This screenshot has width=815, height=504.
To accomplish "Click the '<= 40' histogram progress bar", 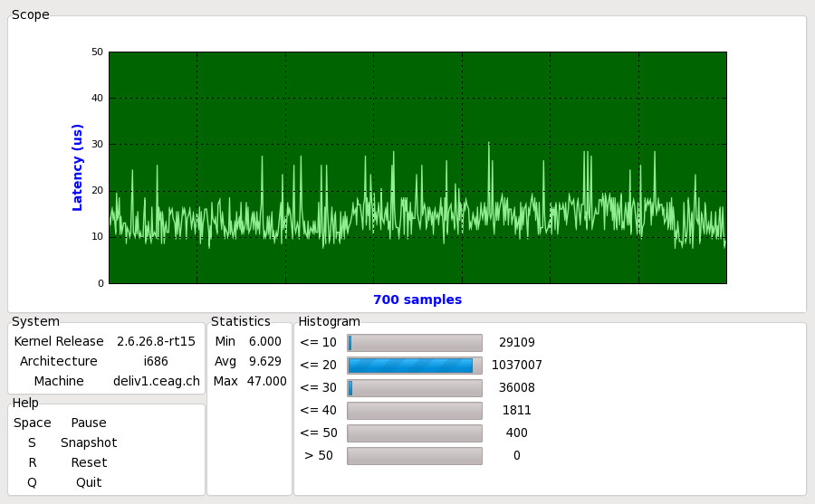I will point(415,411).
